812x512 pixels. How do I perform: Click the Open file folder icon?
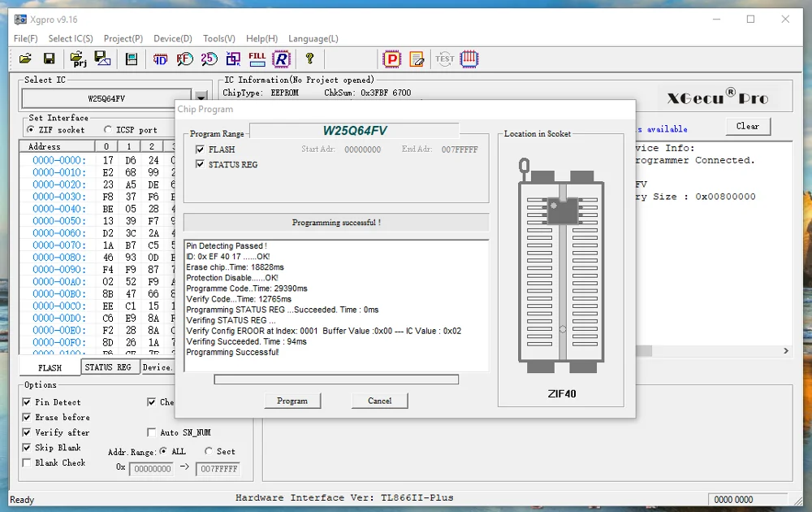point(25,59)
